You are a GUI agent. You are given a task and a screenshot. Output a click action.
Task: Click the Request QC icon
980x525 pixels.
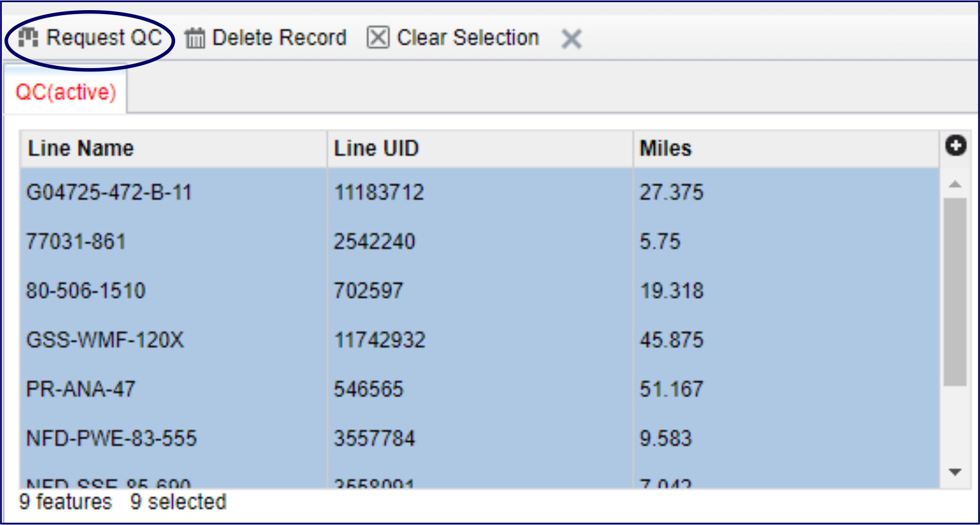point(28,38)
